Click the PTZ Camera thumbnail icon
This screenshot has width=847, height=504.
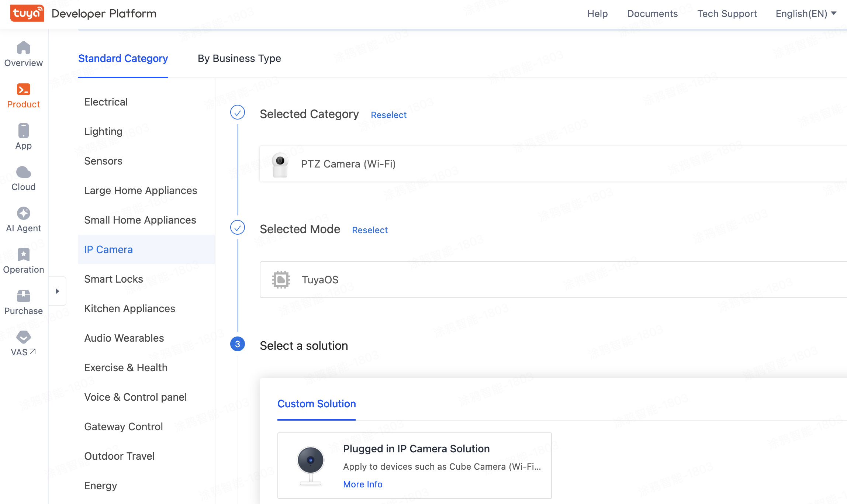(280, 165)
